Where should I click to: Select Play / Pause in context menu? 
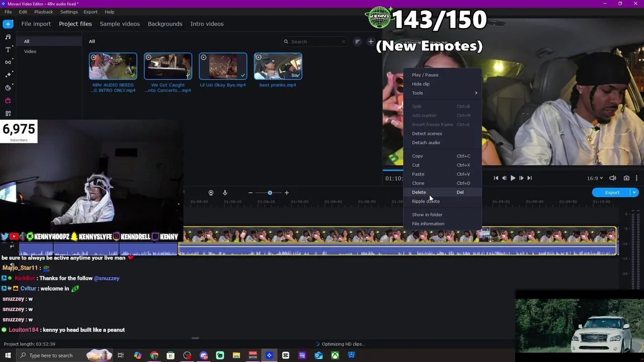(444, 75)
